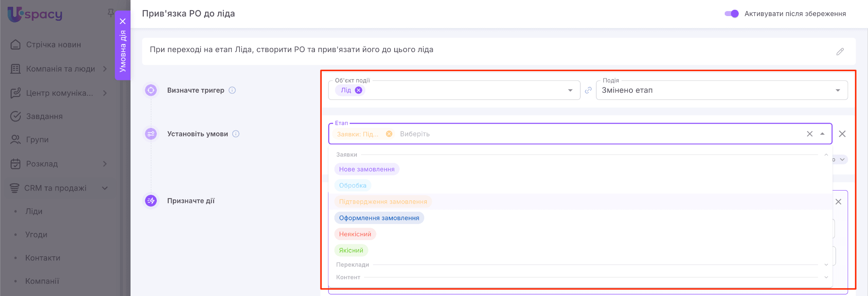The image size is (868, 296).
Task: Pick the Неякісний stage tag
Action: [355, 234]
